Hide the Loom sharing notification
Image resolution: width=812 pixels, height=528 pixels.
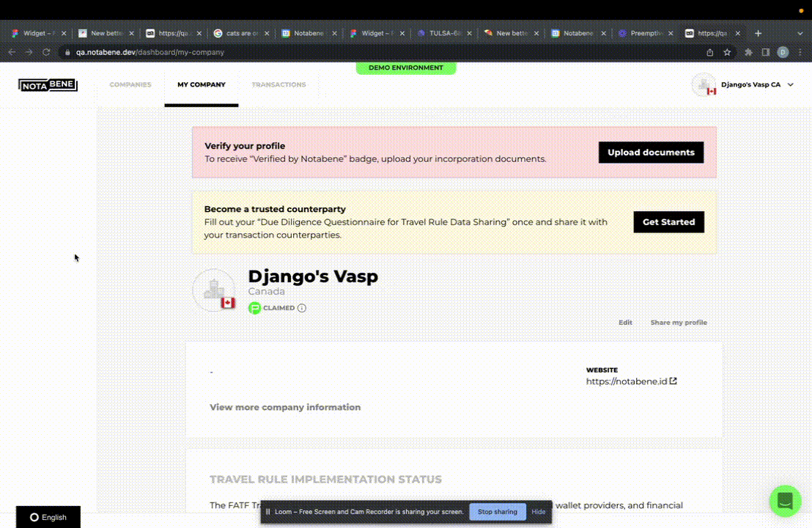click(x=538, y=511)
